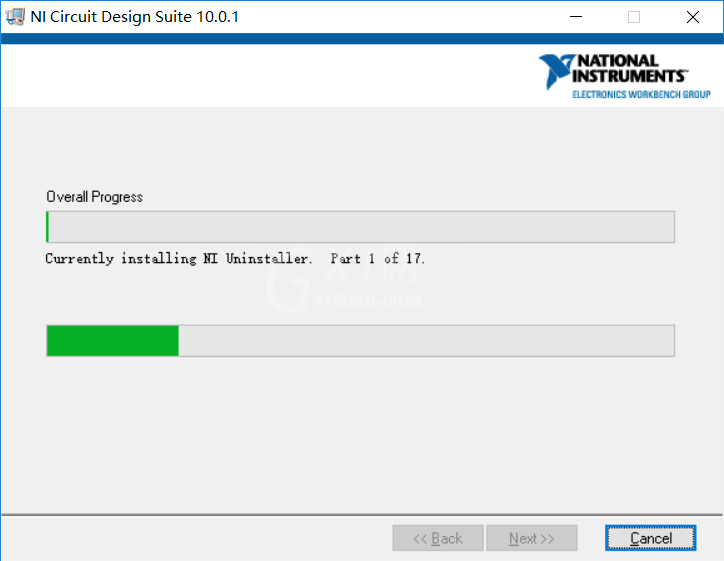
Task: Minimize the installer window
Action: (576, 17)
